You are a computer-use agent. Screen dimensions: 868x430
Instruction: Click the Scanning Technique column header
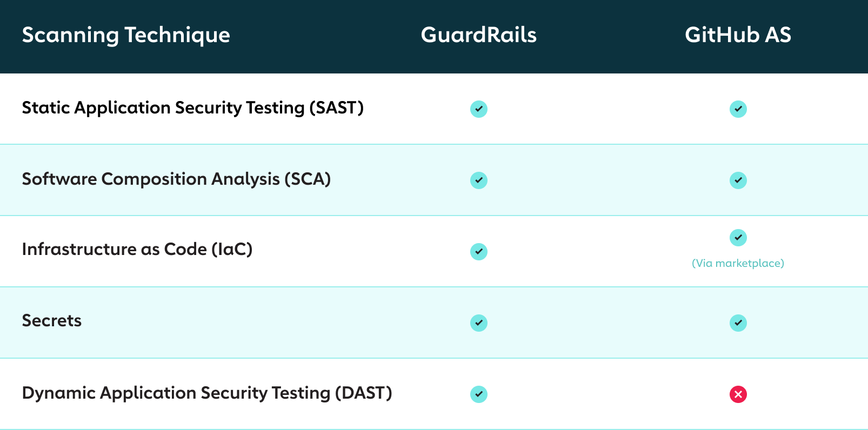tap(126, 36)
